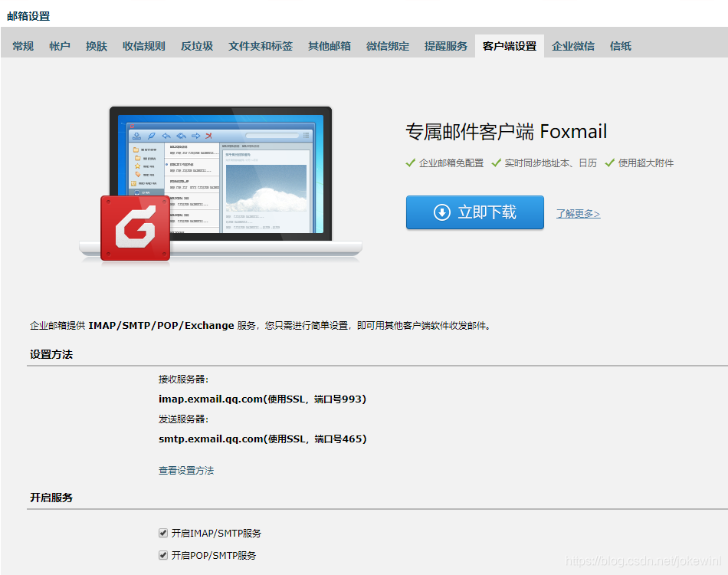Click the checkmark icon before 使用超大附件
The width and height of the screenshot is (728, 575).
[x=610, y=163]
